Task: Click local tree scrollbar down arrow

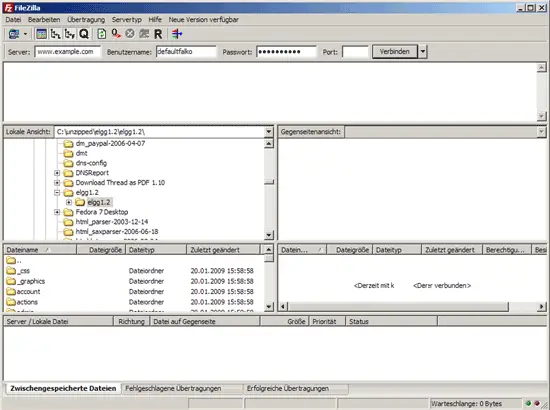Action: point(269,235)
